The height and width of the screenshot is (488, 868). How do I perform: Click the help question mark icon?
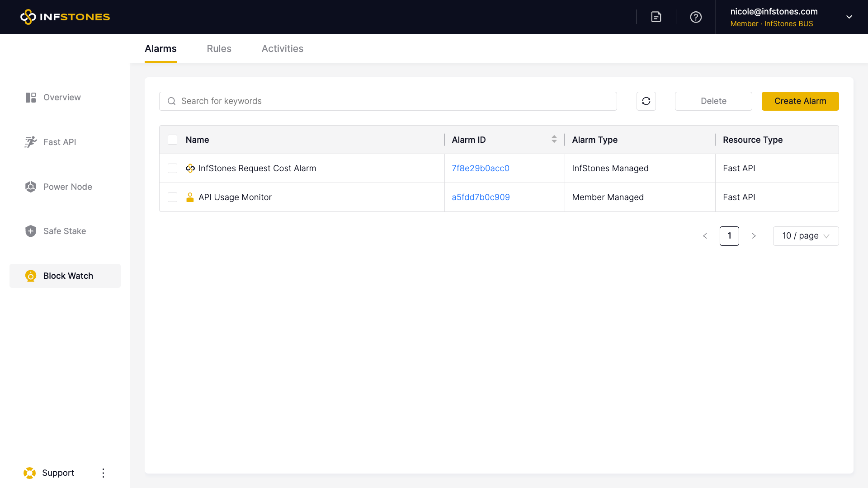tap(696, 17)
